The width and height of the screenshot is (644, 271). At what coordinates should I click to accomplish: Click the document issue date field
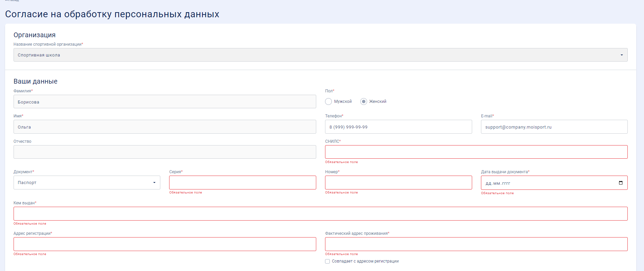(x=554, y=183)
